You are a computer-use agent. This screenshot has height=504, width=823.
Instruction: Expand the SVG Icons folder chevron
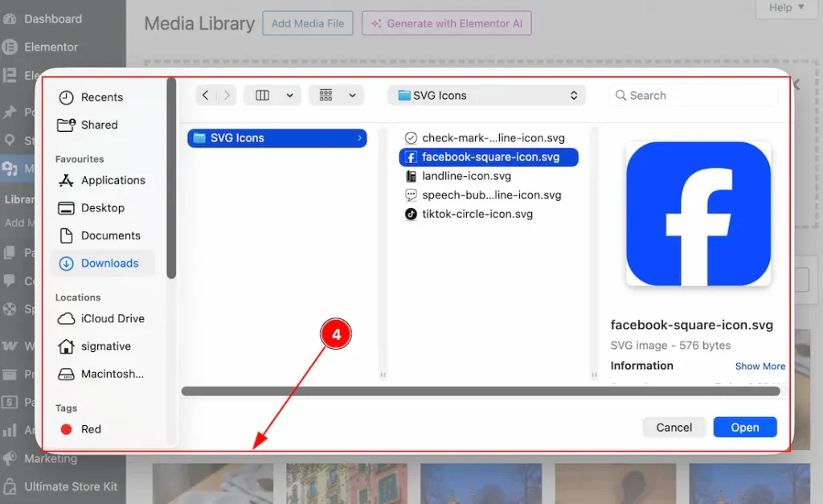click(x=359, y=138)
